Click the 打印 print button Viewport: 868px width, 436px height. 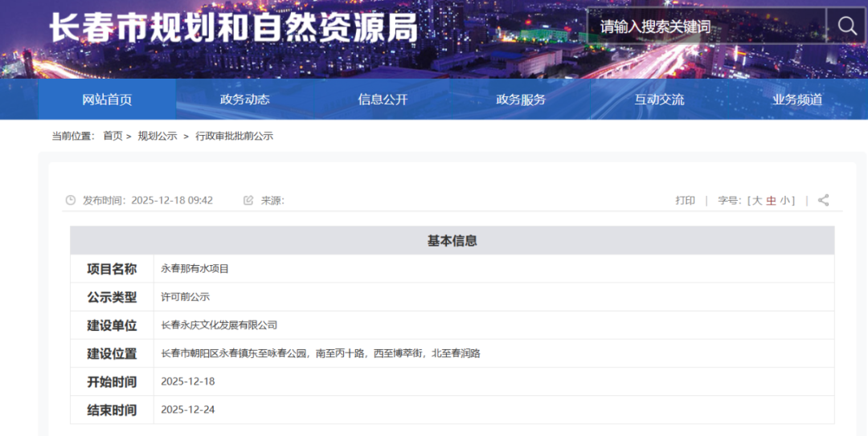[685, 200]
